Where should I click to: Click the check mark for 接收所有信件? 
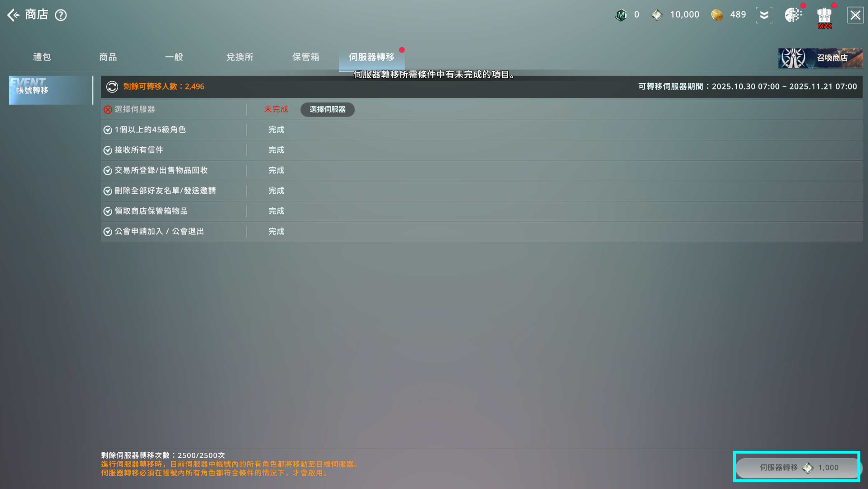click(x=108, y=150)
